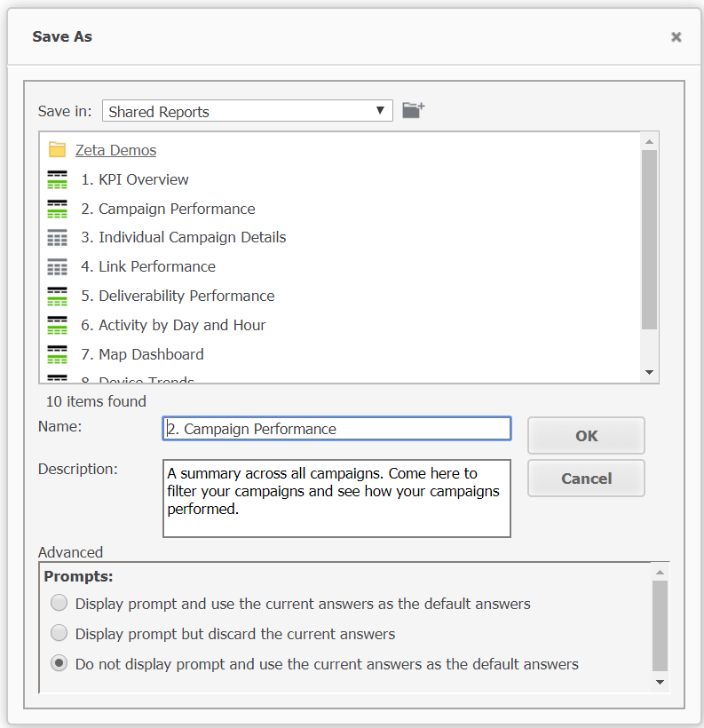The image size is (704, 728).
Task: Click the Deliverability Performance report icon
Action: point(58,296)
